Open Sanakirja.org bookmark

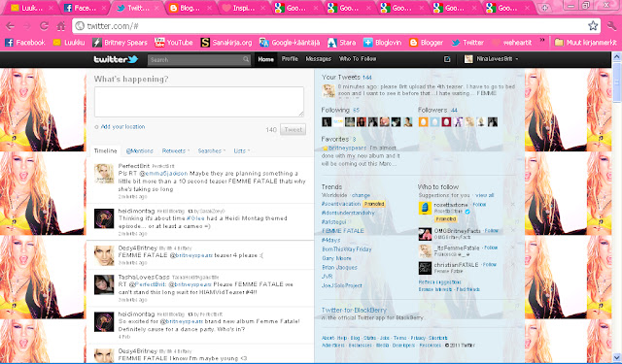click(226, 43)
